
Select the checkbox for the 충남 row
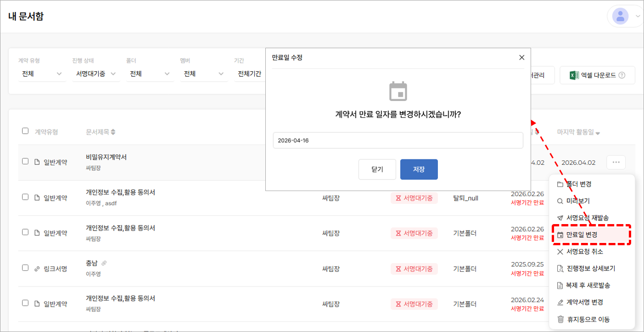[x=25, y=268]
